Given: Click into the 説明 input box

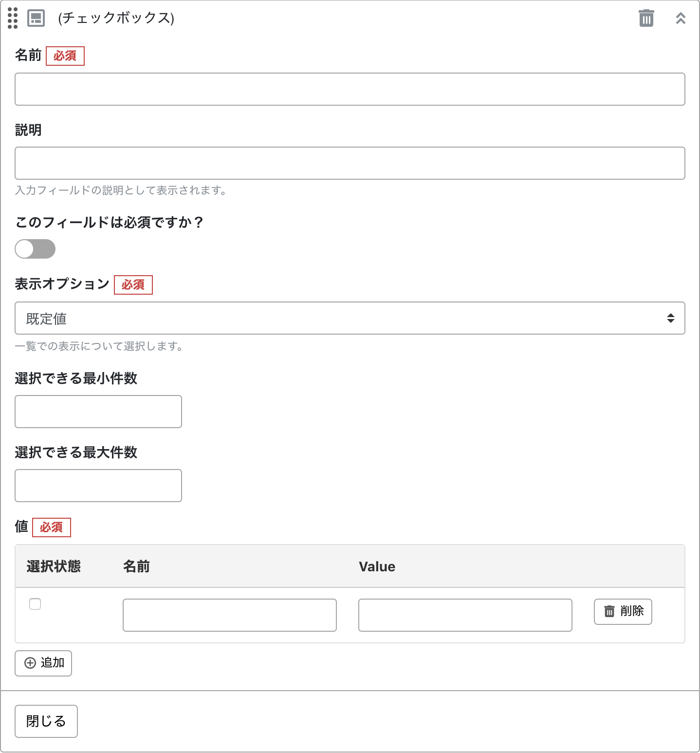Looking at the screenshot, I should point(350,163).
